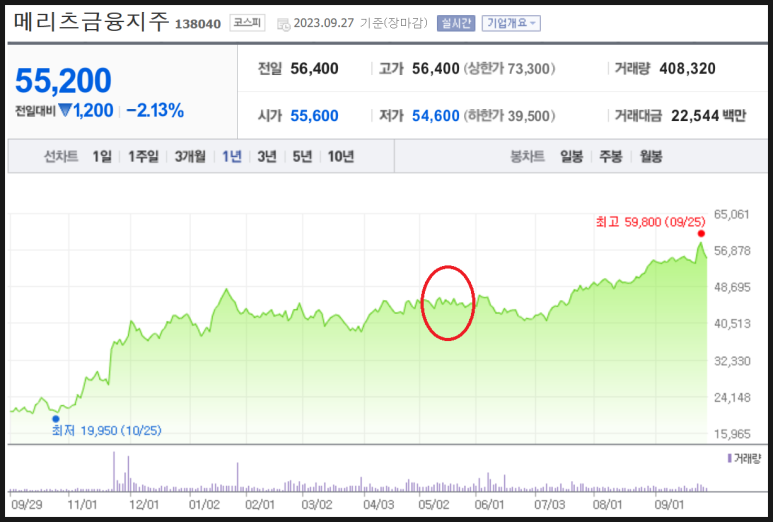Click the 03/02 x-axis date label
The image size is (773, 522).
point(317,505)
